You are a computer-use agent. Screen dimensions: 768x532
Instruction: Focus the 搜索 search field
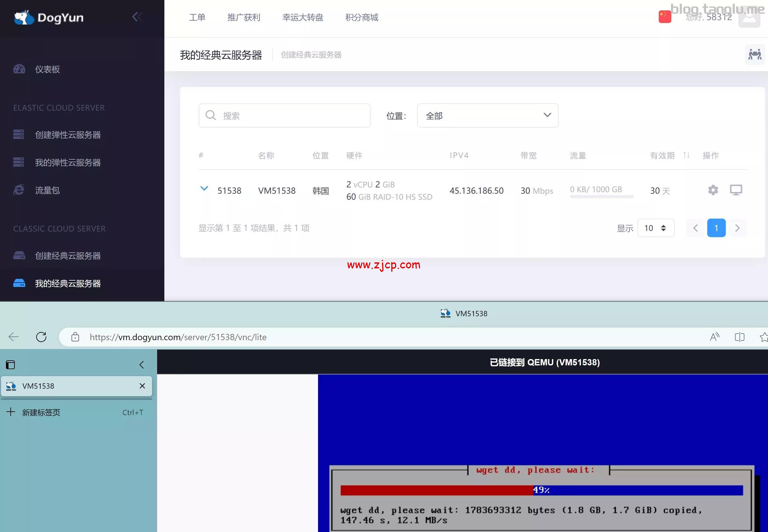coord(285,115)
